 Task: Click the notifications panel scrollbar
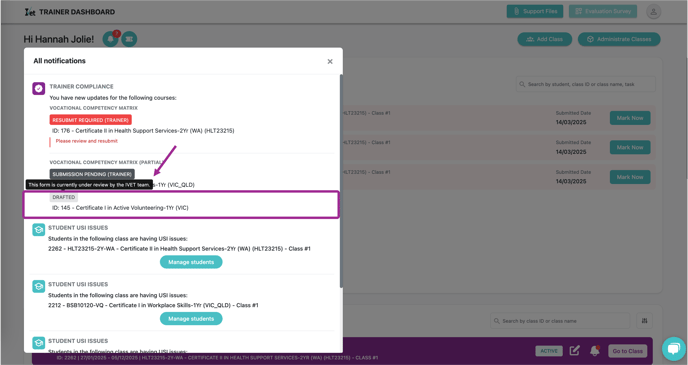(x=341, y=181)
